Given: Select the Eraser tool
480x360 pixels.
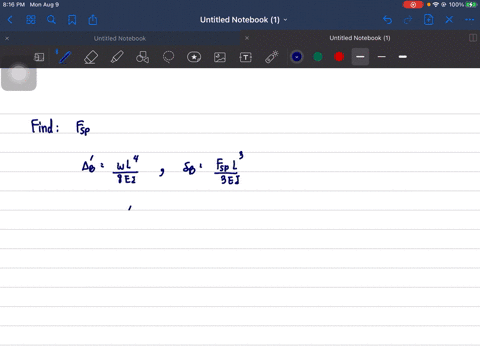Looking at the screenshot, I should point(91,57).
